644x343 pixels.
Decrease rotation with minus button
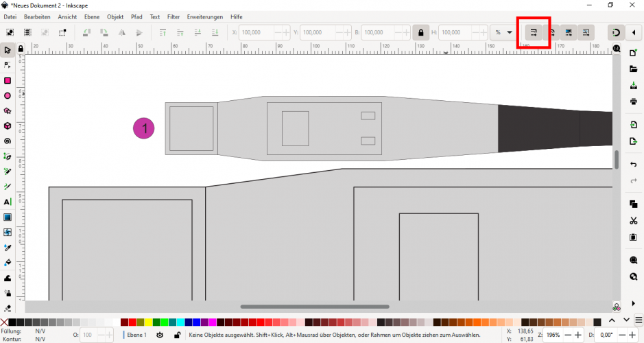click(623, 335)
